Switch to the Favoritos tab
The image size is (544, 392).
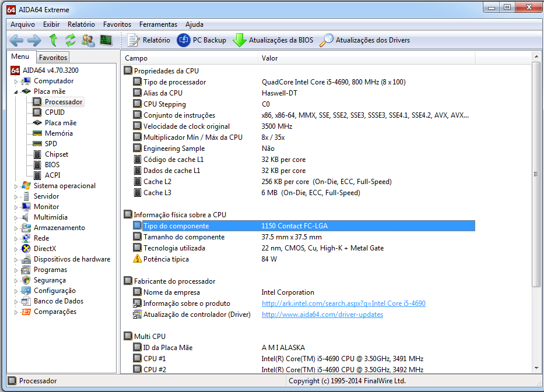pos(52,58)
